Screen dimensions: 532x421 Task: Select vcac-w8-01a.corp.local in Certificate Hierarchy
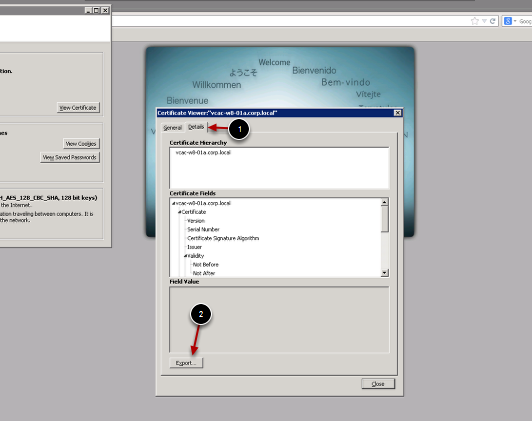pyautogui.click(x=203, y=153)
